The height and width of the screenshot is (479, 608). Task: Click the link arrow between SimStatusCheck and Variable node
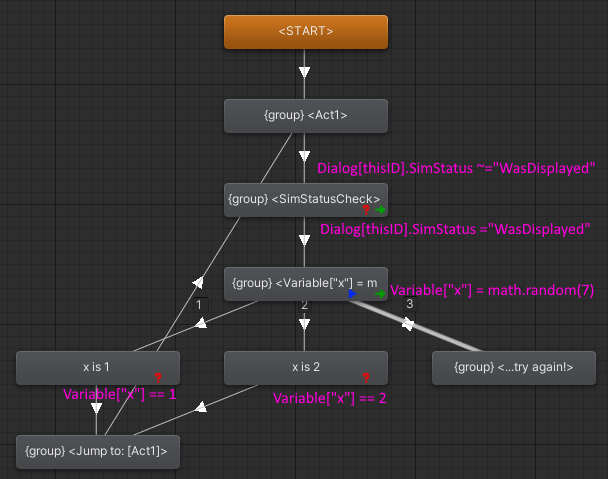click(304, 240)
